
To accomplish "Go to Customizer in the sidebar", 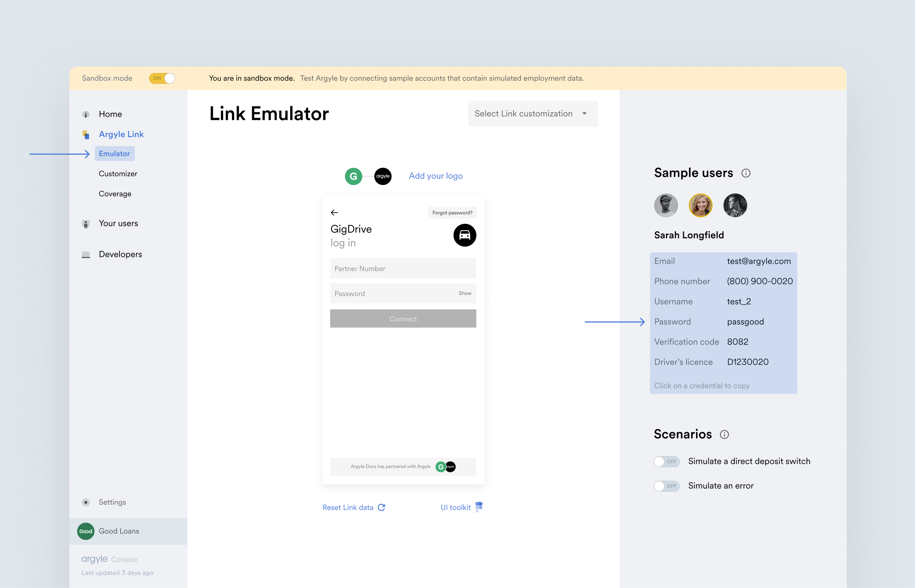I will [x=118, y=174].
